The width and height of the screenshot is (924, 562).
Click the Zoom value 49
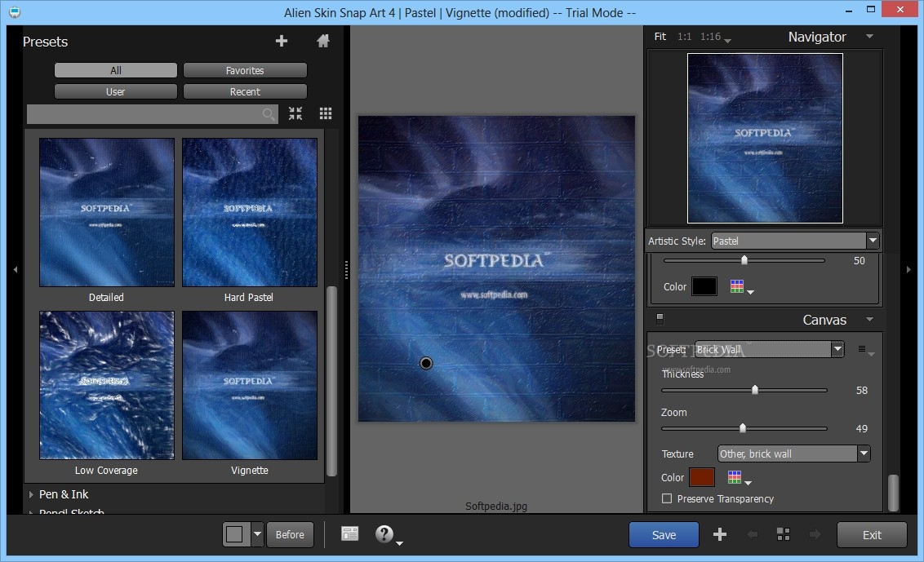tap(861, 428)
